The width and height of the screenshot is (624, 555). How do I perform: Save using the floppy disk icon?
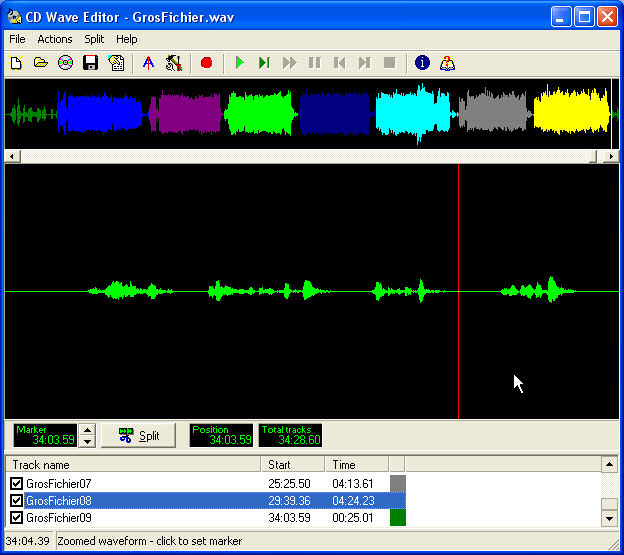[91, 63]
